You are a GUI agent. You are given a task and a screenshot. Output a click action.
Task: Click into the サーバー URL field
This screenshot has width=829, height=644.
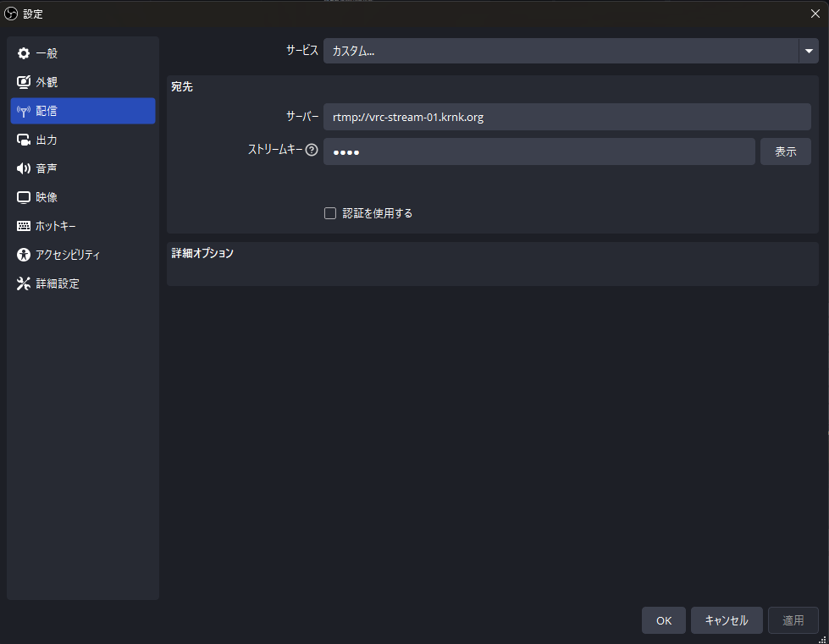[566, 117]
